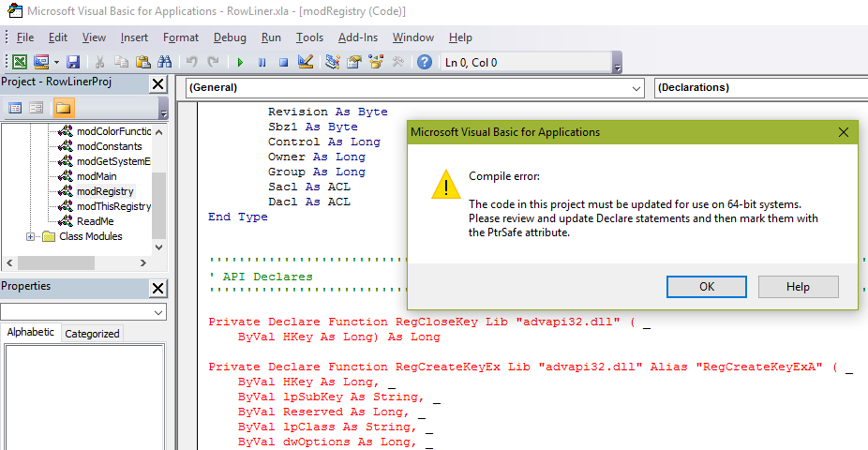Click OK in the compile error dialog
The width and height of the screenshot is (868, 450).
point(707,287)
